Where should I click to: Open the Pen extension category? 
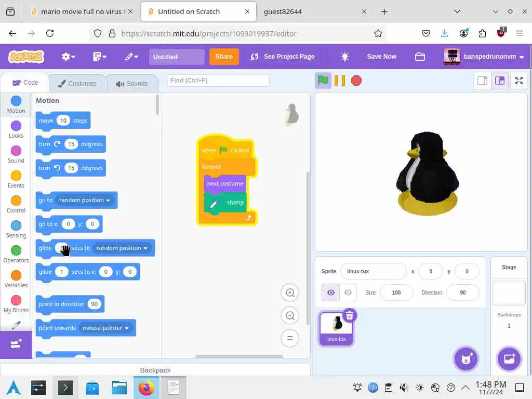[16, 325]
